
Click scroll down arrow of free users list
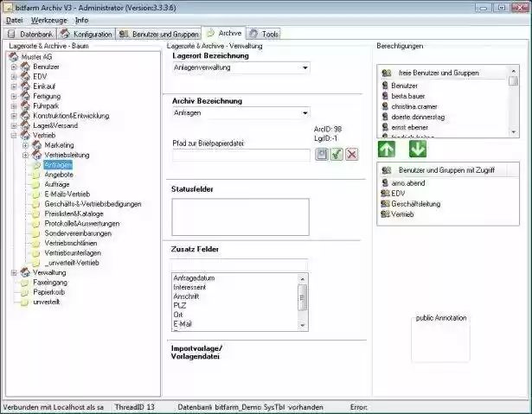(x=514, y=132)
